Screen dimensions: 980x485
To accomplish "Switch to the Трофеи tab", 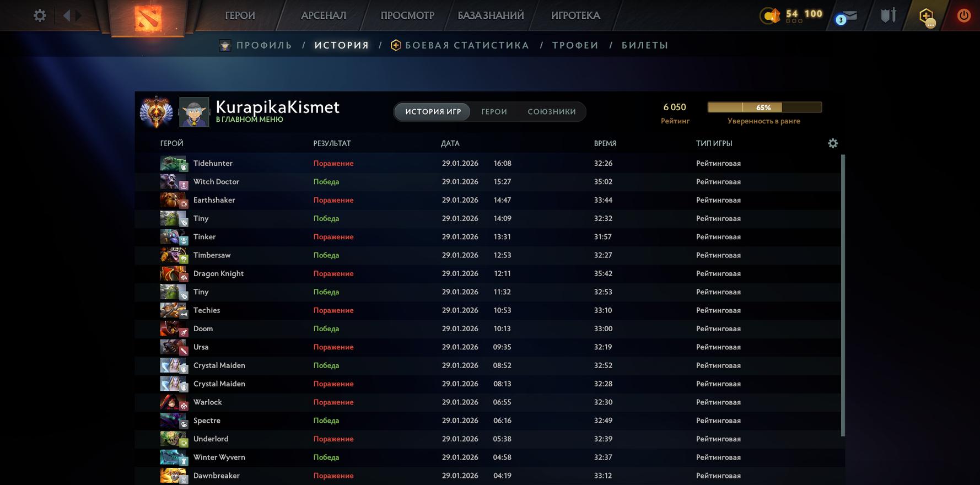I will coord(575,45).
